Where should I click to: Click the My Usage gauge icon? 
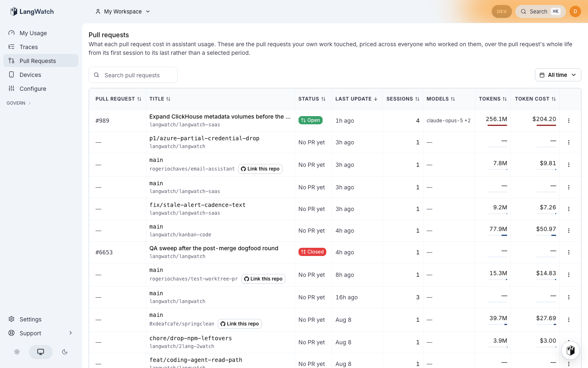click(11, 33)
